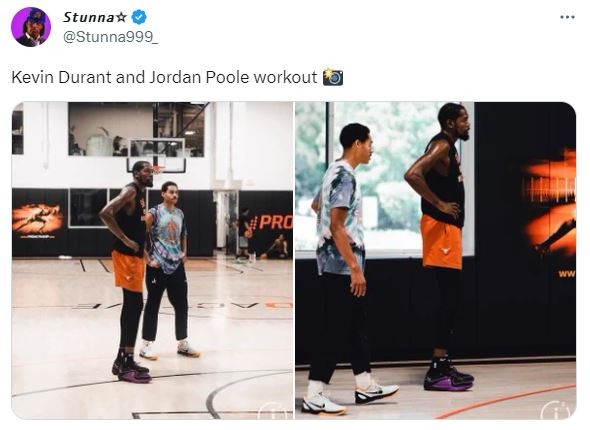This screenshot has width=590, height=430.
Task: Open the three-dot more options menu
Action: 567,17
